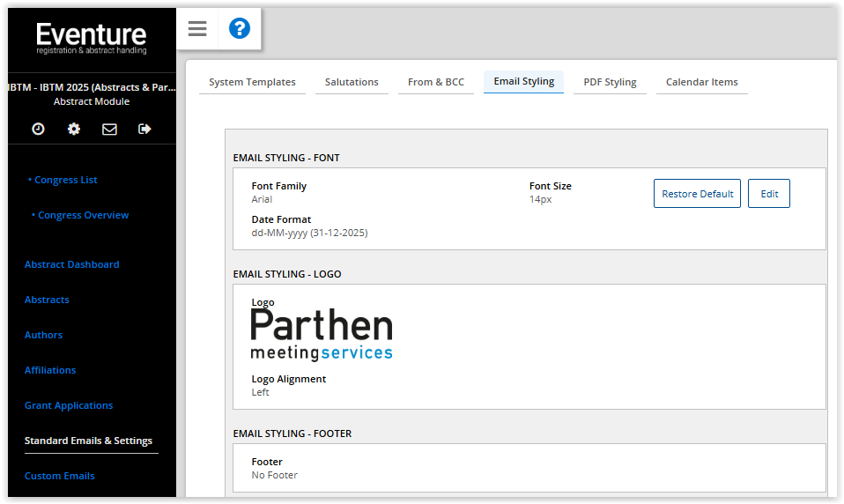844x504 pixels.
Task: Go to Congress Overview
Action: 83,215
